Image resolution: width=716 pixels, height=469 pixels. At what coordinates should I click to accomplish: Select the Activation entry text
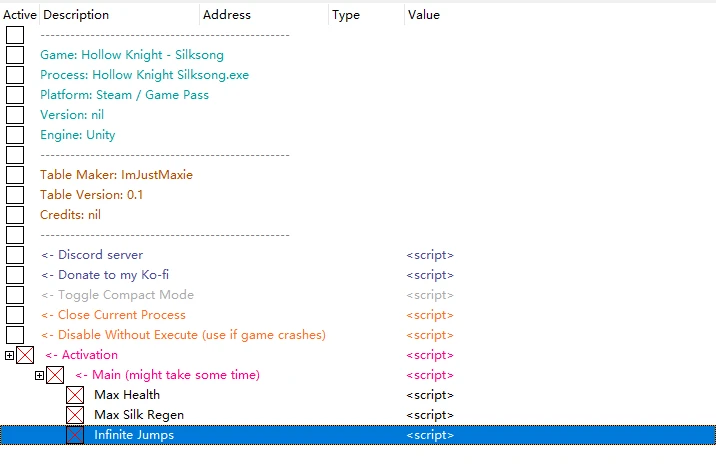pos(81,355)
